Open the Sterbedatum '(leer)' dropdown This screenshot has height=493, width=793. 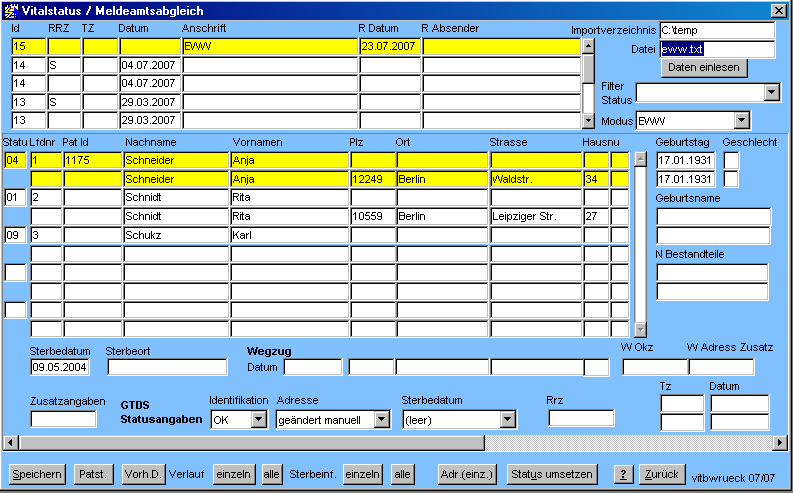(x=507, y=420)
